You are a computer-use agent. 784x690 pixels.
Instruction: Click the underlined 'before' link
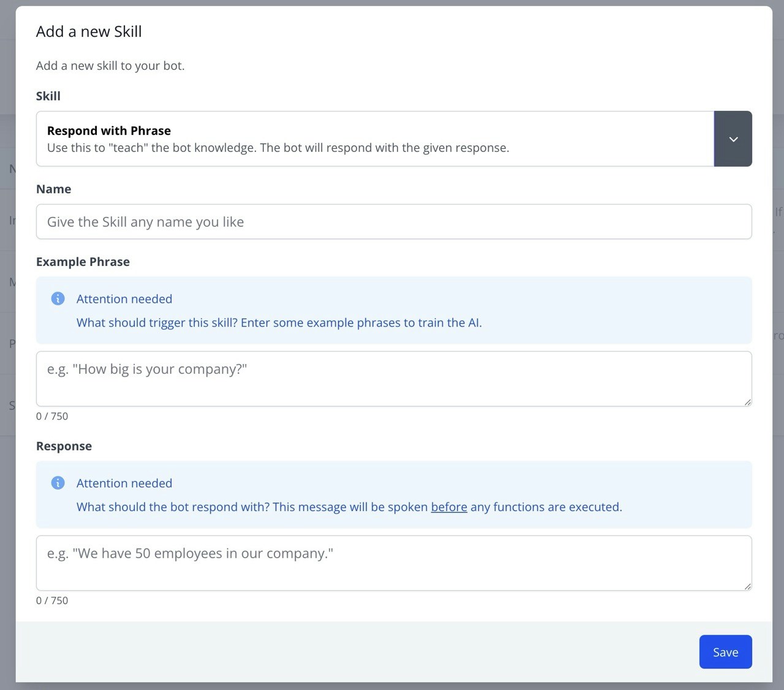[x=449, y=507]
